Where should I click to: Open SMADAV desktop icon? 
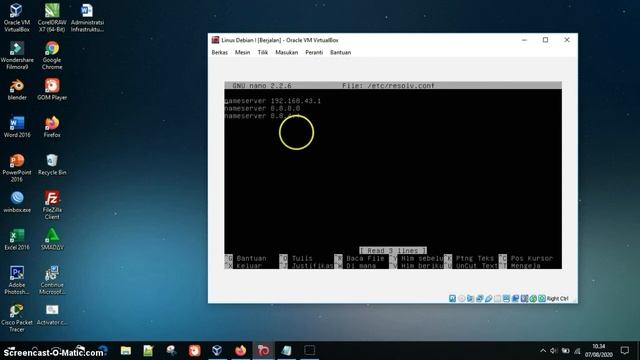click(x=52, y=240)
